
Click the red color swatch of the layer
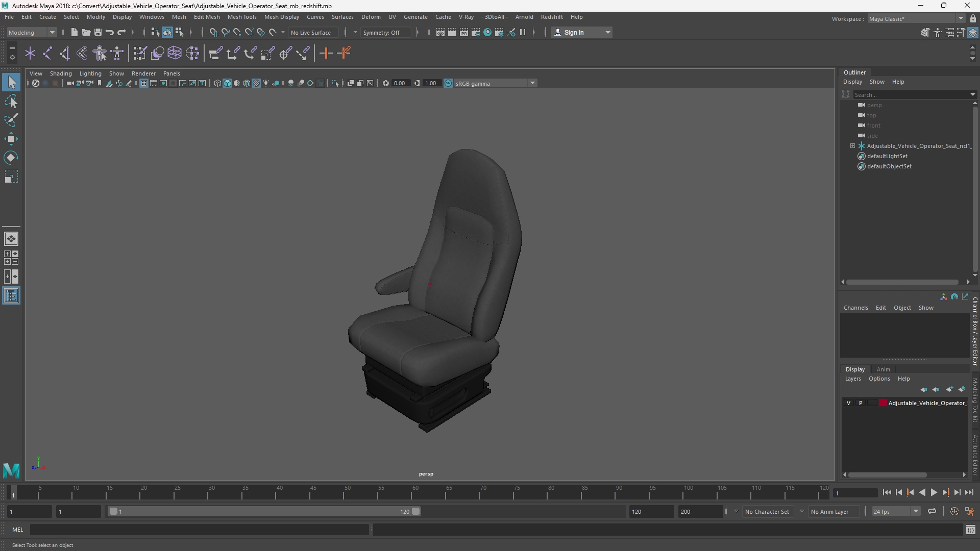point(883,403)
